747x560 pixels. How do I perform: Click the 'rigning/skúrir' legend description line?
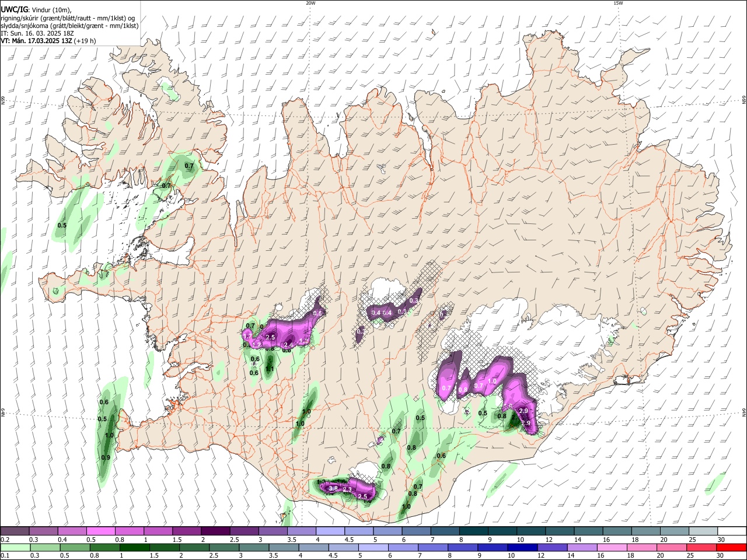click(68, 18)
